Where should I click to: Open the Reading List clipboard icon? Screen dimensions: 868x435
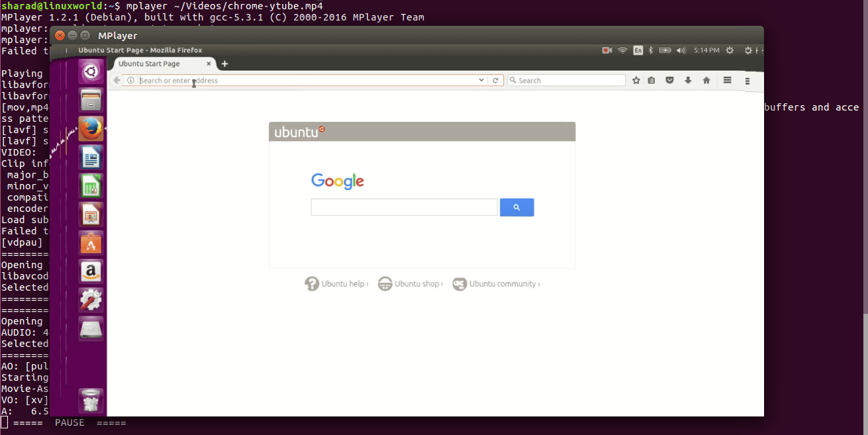pyautogui.click(x=651, y=80)
